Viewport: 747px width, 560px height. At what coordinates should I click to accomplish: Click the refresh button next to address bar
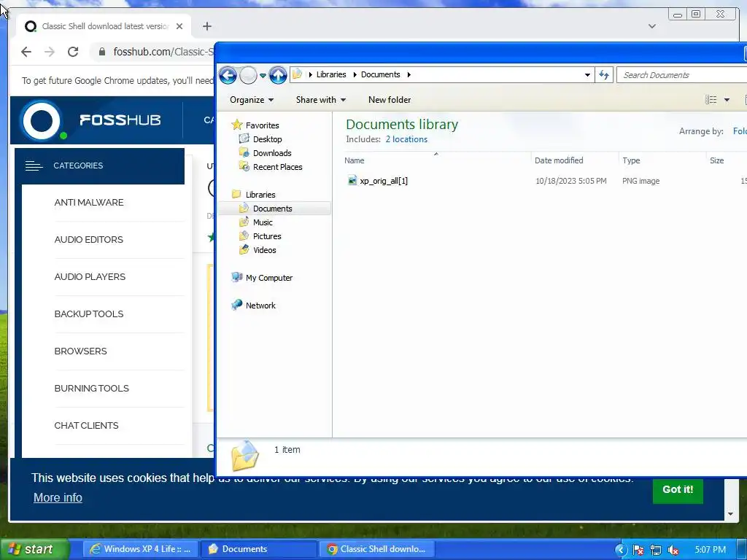603,75
